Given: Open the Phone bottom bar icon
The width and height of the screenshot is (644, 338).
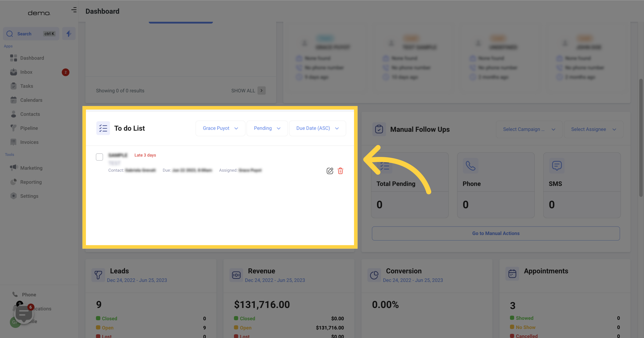Looking at the screenshot, I should pos(15,295).
